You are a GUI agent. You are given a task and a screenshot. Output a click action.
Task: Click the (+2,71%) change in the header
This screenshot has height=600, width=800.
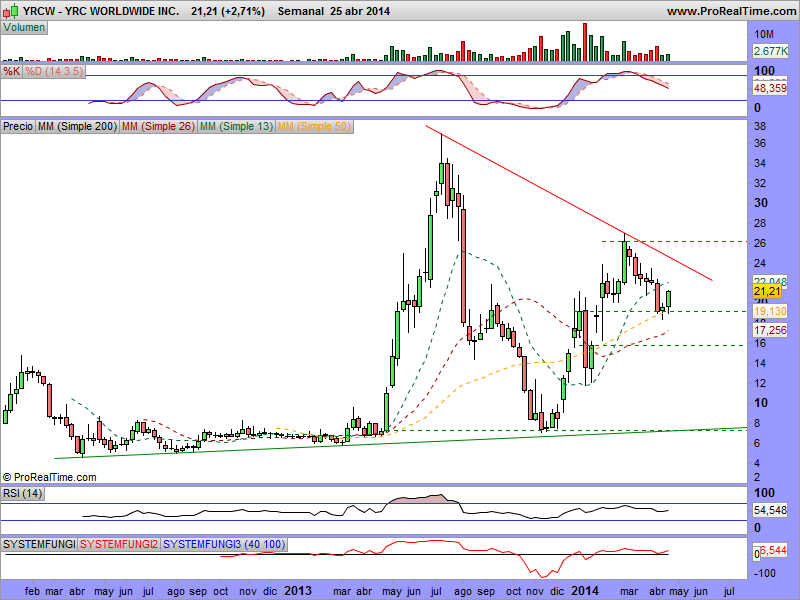point(243,11)
